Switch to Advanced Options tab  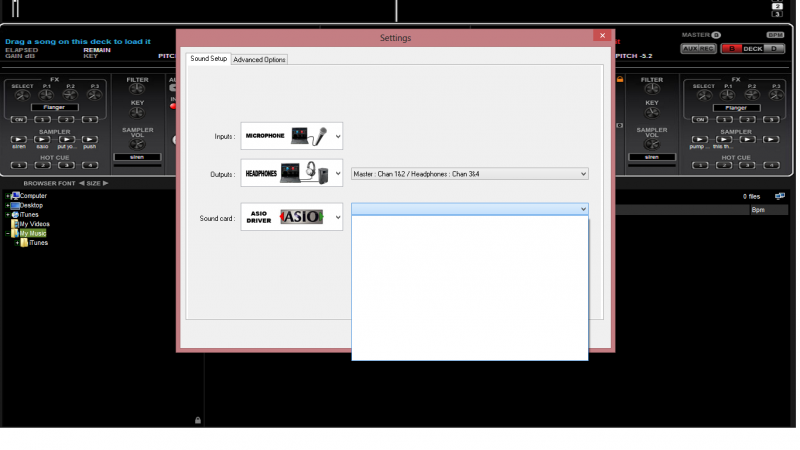tap(259, 60)
